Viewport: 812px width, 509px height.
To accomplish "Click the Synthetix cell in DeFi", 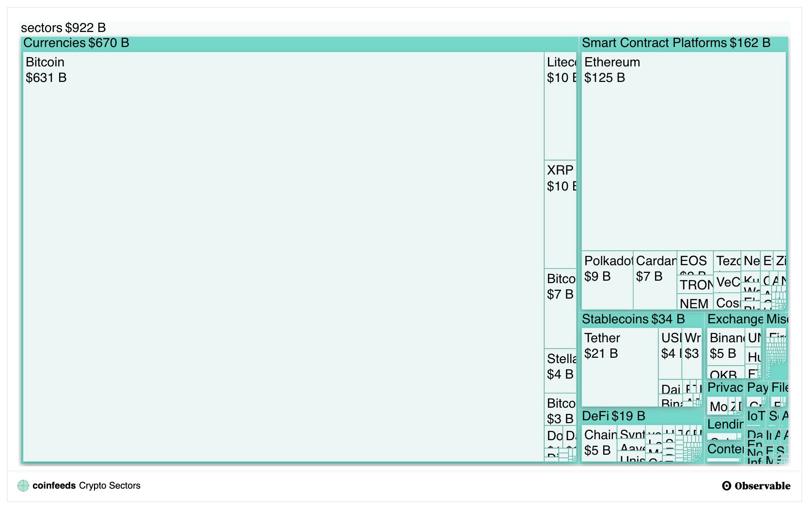I will pyautogui.click(x=631, y=432).
